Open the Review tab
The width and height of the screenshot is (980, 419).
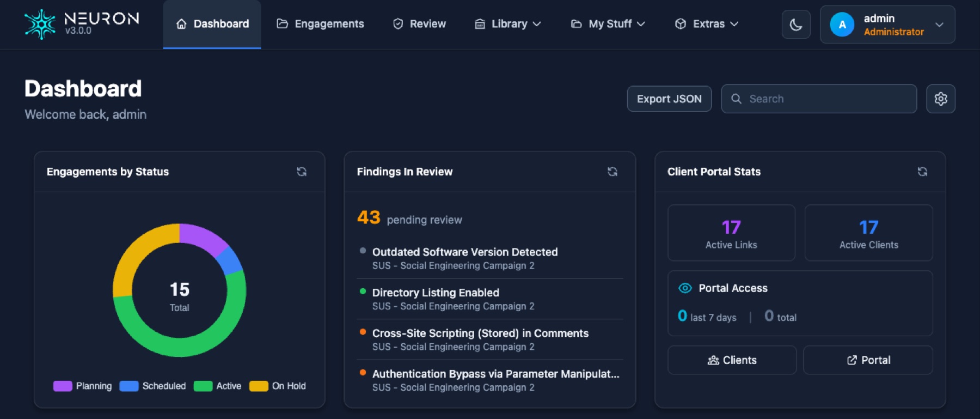(419, 24)
